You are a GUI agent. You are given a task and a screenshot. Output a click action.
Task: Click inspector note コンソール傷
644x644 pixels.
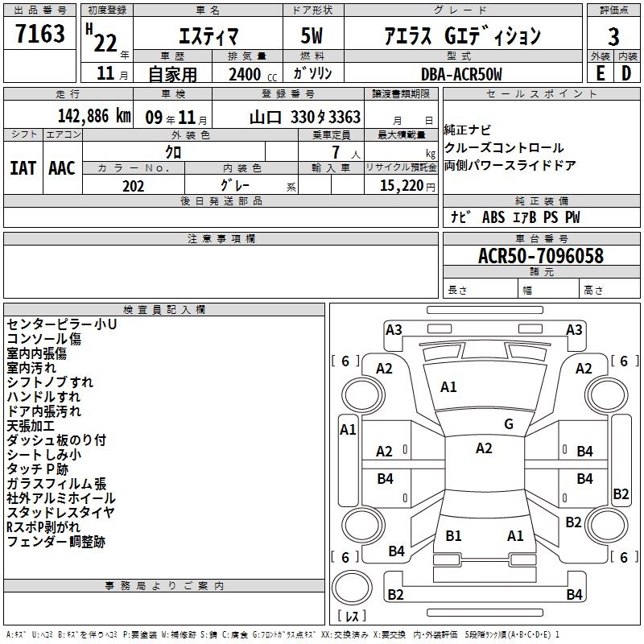tap(44, 338)
